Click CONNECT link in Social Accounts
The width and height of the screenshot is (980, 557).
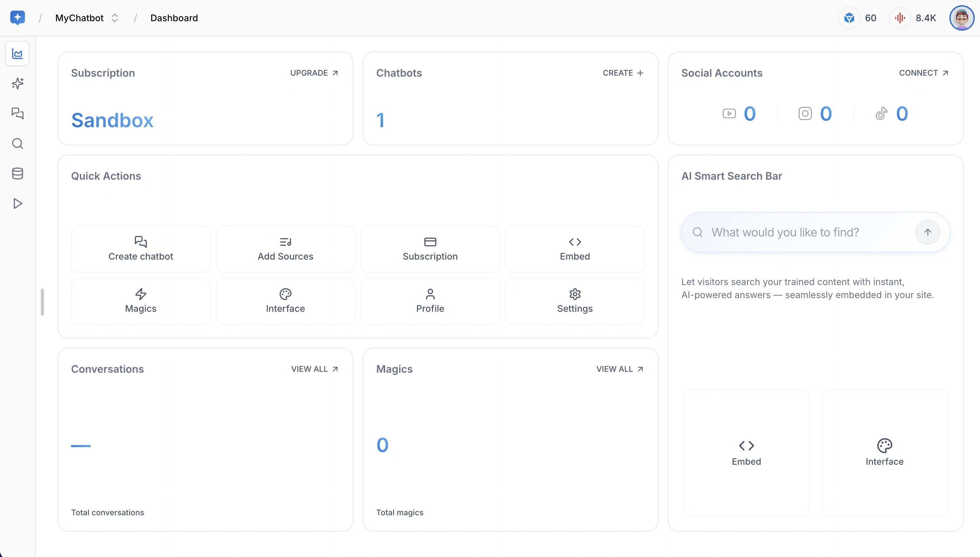[923, 73]
